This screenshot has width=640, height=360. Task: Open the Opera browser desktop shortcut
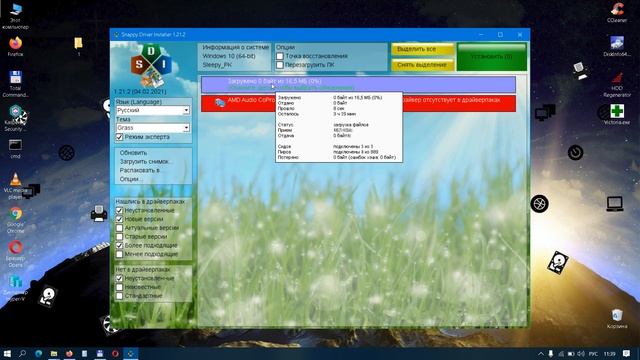[16, 253]
